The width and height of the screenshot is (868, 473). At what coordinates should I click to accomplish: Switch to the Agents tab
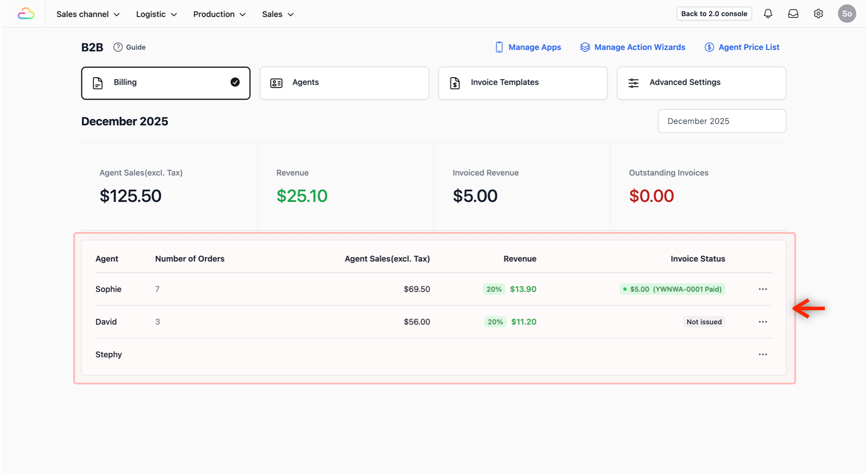[x=344, y=83]
